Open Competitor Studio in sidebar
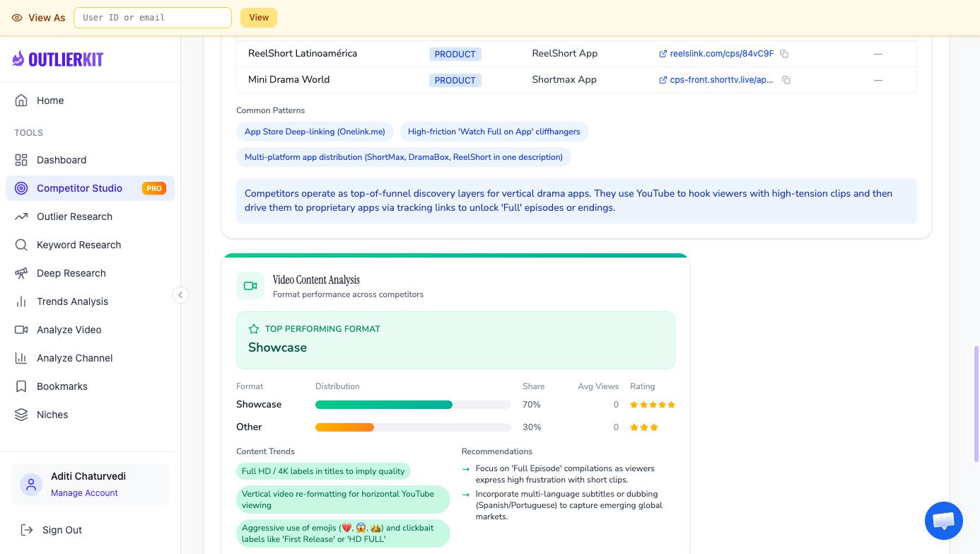 pos(79,188)
